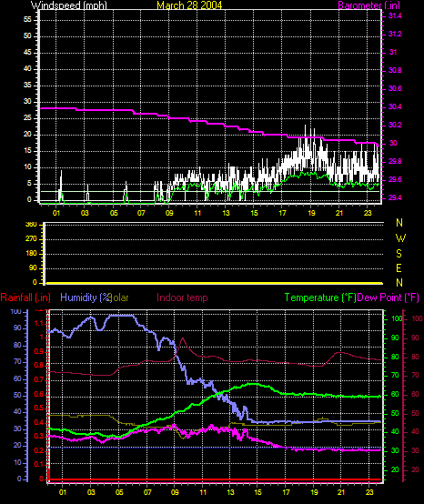This screenshot has height=504, width=424.
Task: Click the Solar legend label
Action: click(119, 297)
